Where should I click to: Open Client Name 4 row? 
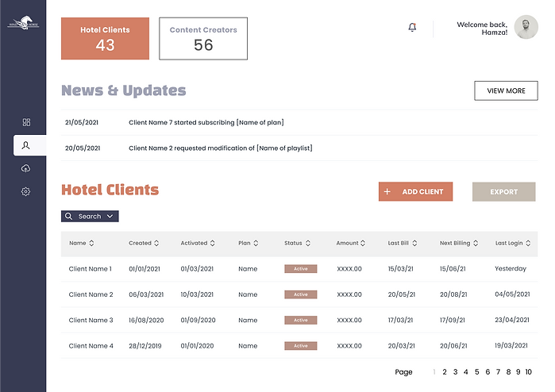[x=299, y=346]
